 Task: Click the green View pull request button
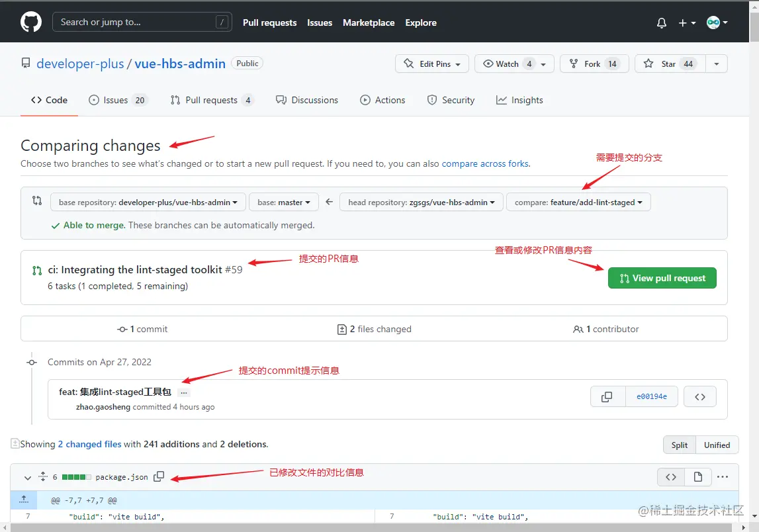pyautogui.click(x=662, y=278)
